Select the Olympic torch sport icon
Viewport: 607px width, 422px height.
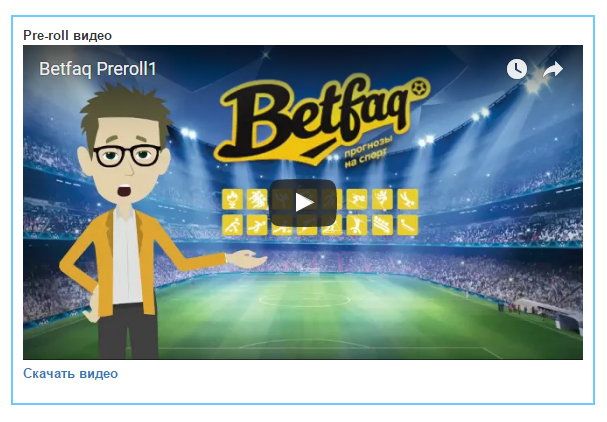click(x=233, y=199)
